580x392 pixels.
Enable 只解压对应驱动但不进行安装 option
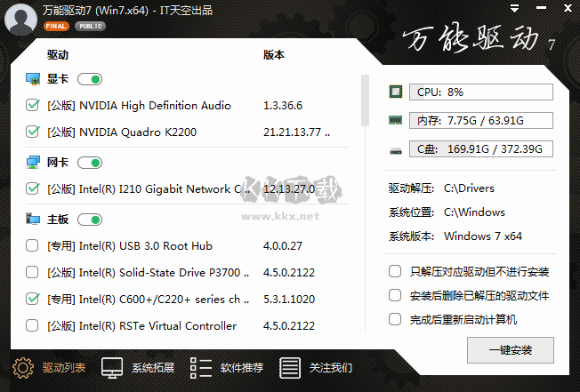[x=395, y=271]
